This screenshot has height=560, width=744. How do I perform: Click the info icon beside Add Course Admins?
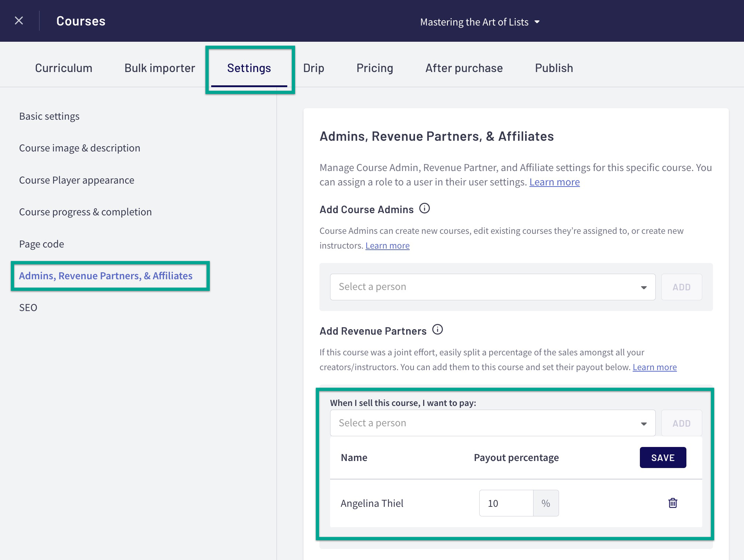click(x=425, y=209)
